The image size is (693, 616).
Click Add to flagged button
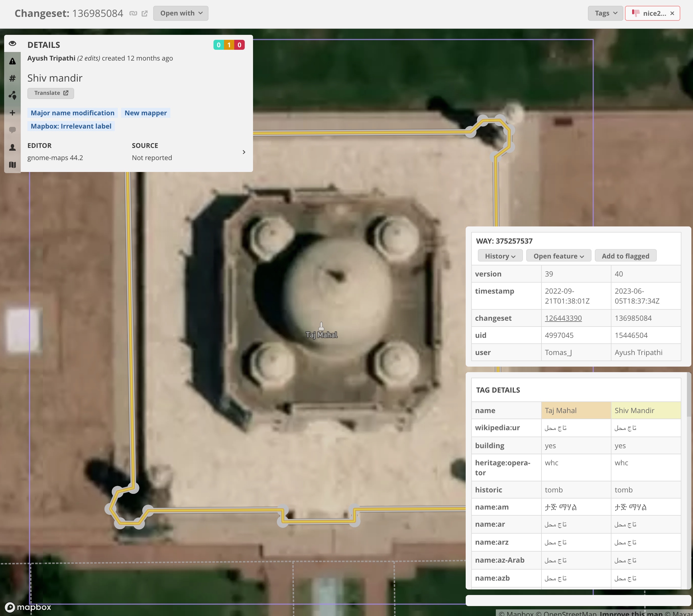(626, 256)
